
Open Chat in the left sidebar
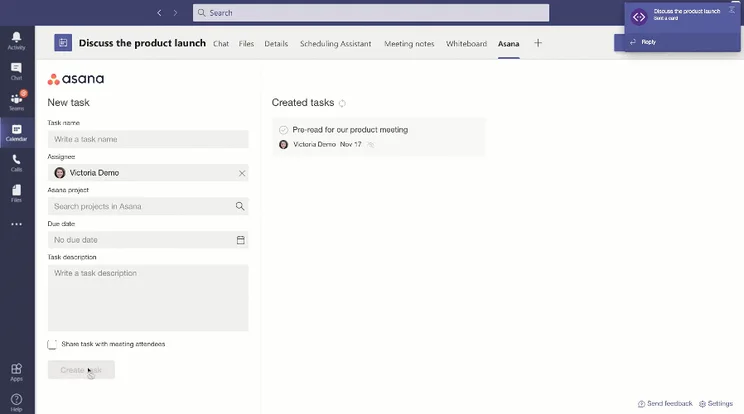[17, 72]
